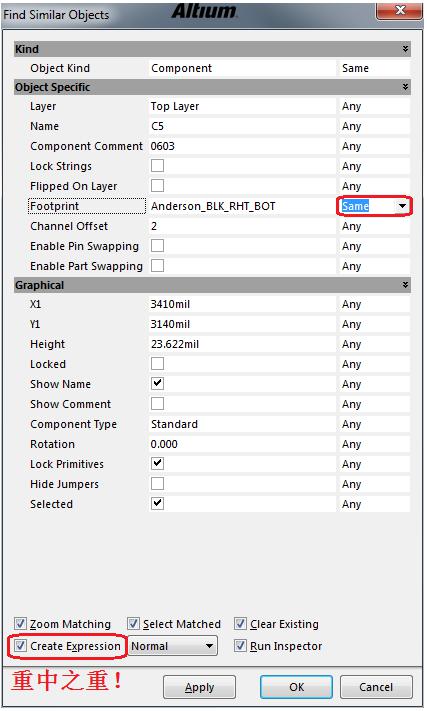Screen dimensions: 427x711
Task: Disable the Create Expression checkbox
Action: (x=20, y=646)
